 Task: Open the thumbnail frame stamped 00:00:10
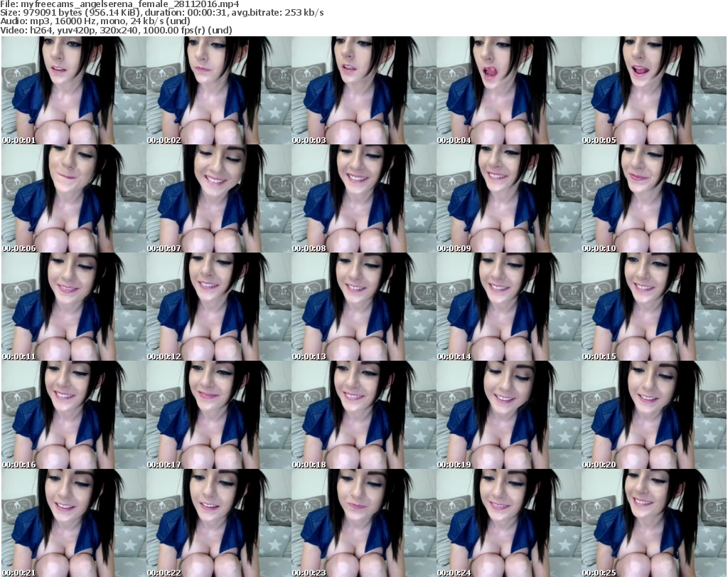point(654,198)
